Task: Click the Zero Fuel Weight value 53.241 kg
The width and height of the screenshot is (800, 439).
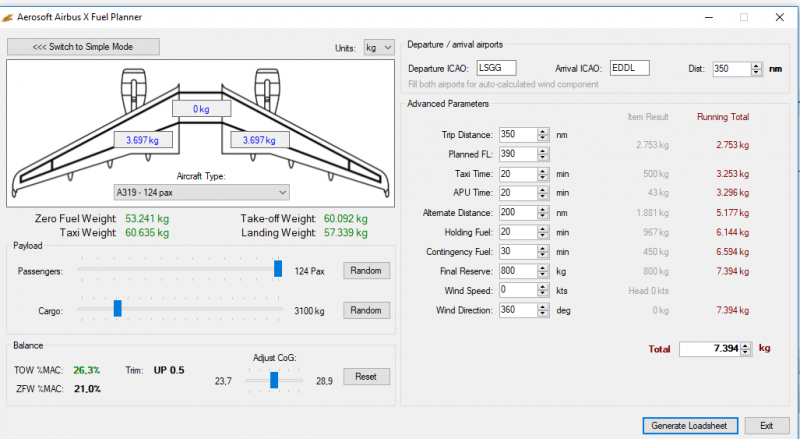Action: (147, 218)
